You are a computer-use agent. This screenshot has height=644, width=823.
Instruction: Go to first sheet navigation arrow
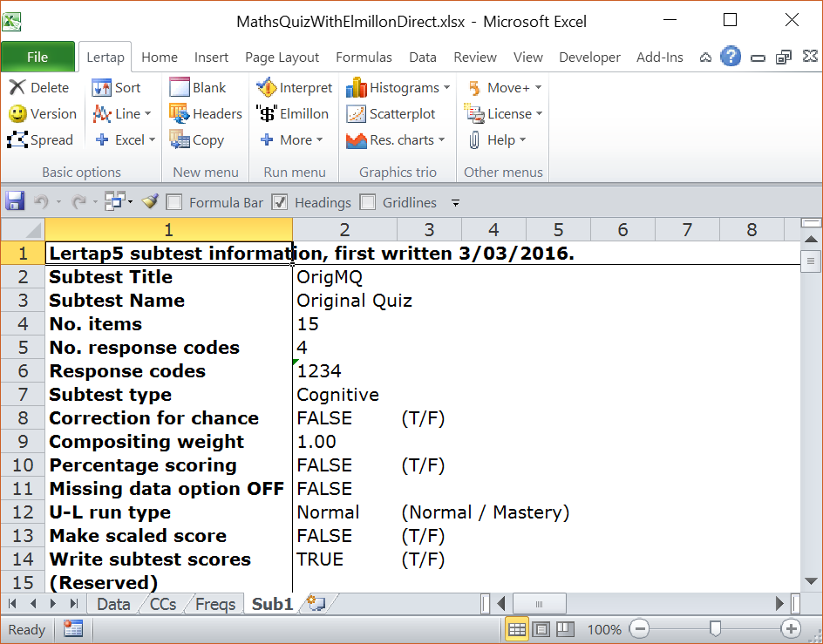pyautogui.click(x=12, y=604)
